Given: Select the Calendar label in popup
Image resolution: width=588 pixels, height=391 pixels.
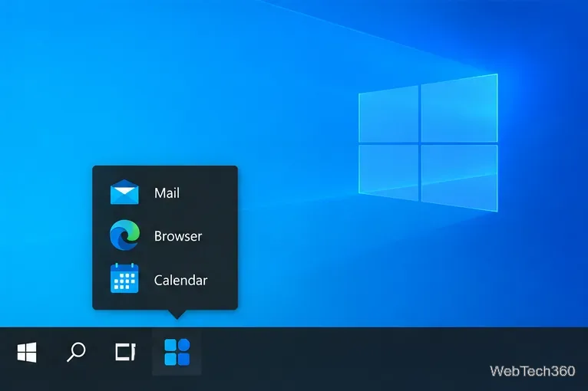Looking at the screenshot, I should [x=180, y=280].
